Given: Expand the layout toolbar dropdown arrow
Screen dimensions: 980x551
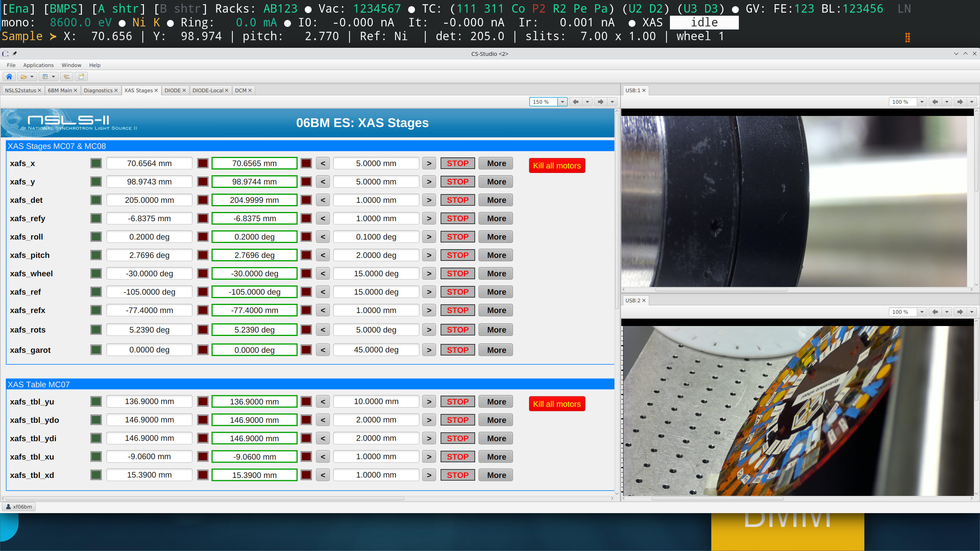Looking at the screenshot, I should tap(54, 77).
